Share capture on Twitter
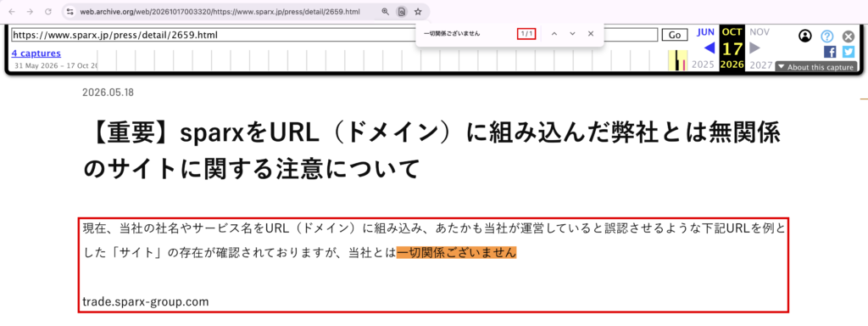This screenshot has height=326, width=868. [x=849, y=52]
